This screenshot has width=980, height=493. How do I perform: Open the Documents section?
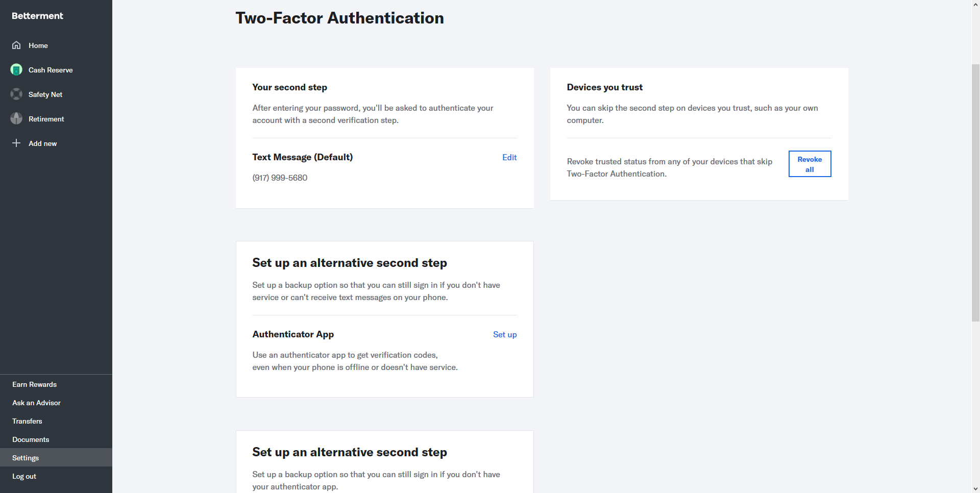click(31, 439)
